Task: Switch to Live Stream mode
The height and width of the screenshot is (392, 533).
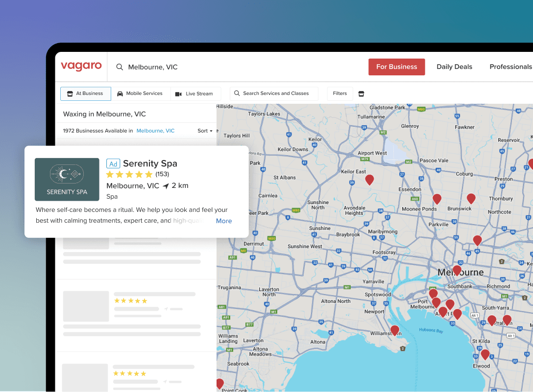Action: (x=194, y=93)
